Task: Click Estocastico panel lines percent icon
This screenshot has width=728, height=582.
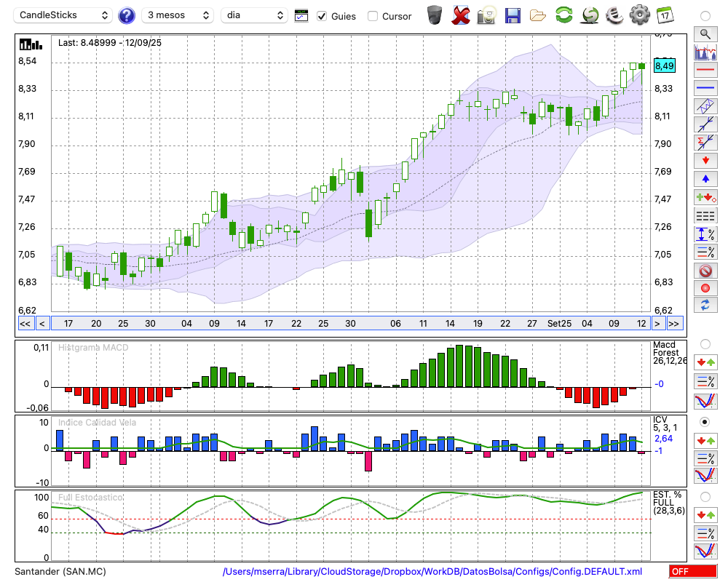Action: tap(705, 533)
